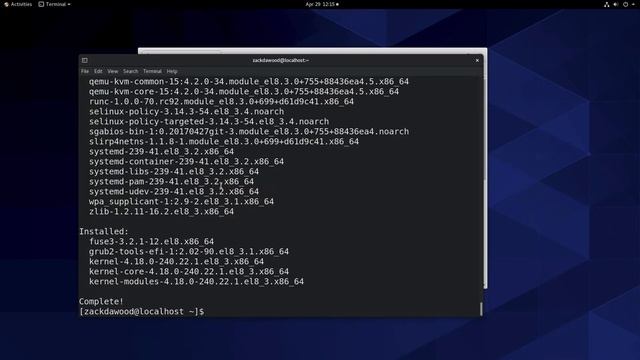Click the kernel-modules-4.18.0 package line
Viewport: 640px width, 360px height.
coord(196,281)
